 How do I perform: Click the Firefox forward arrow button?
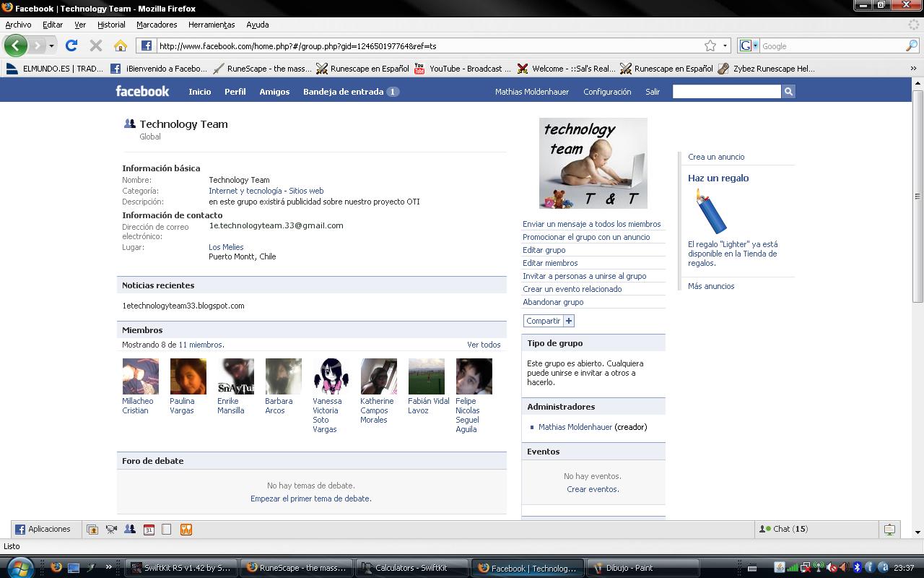37,46
